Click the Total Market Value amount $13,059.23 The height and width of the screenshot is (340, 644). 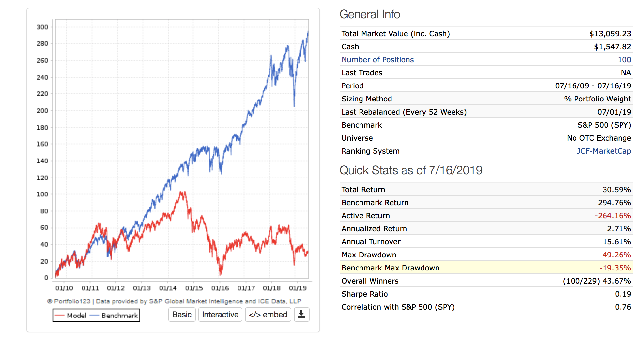tap(610, 34)
